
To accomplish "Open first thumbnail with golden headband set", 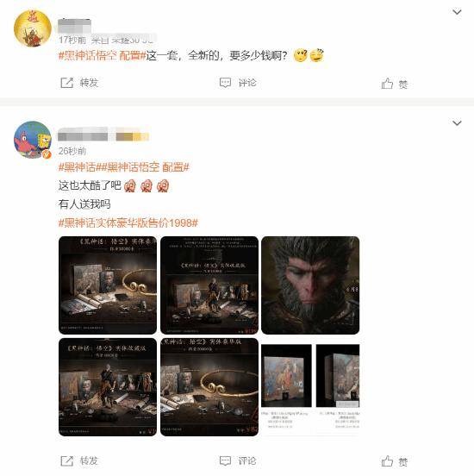I will (x=108, y=285).
